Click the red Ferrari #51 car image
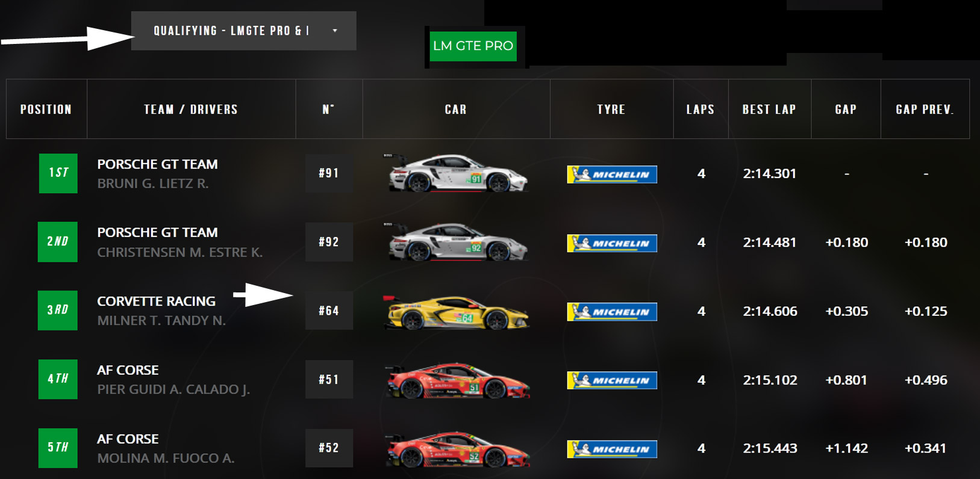The width and height of the screenshot is (980, 479). pyautogui.click(x=457, y=380)
